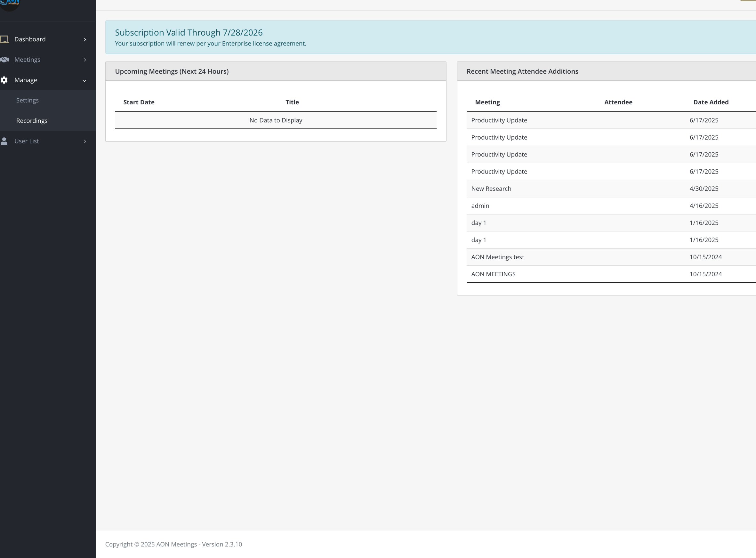Expand the User List chevron

click(x=85, y=141)
